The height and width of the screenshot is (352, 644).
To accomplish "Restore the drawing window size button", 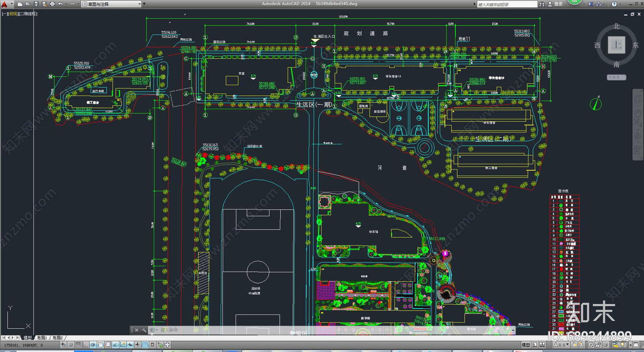I will (x=632, y=14).
